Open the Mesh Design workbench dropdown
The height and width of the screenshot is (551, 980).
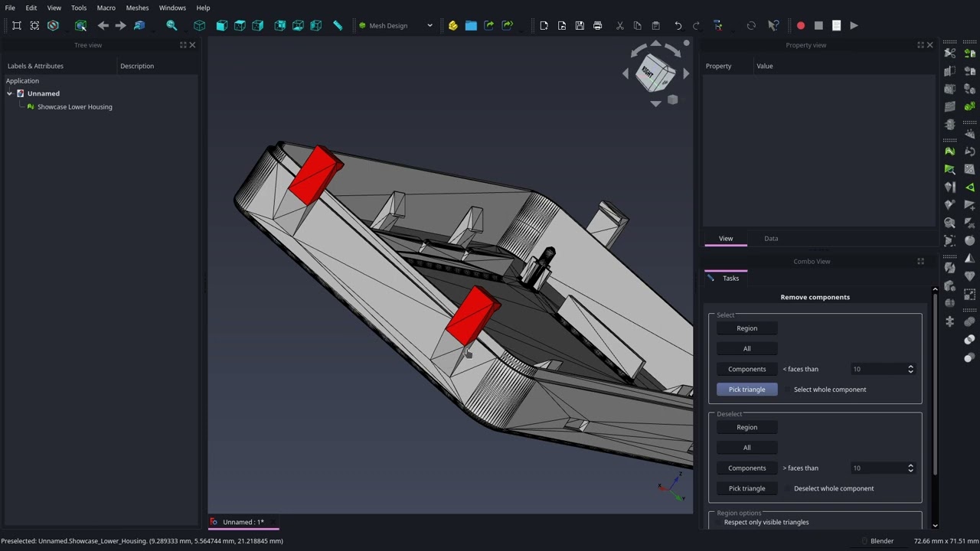pyautogui.click(x=396, y=25)
